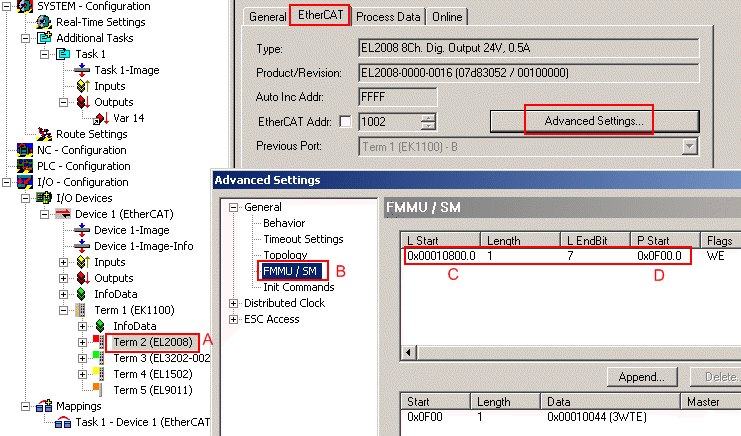Screen dimensions: 741x436
Task: Click the Mappings icon
Action: (44, 406)
